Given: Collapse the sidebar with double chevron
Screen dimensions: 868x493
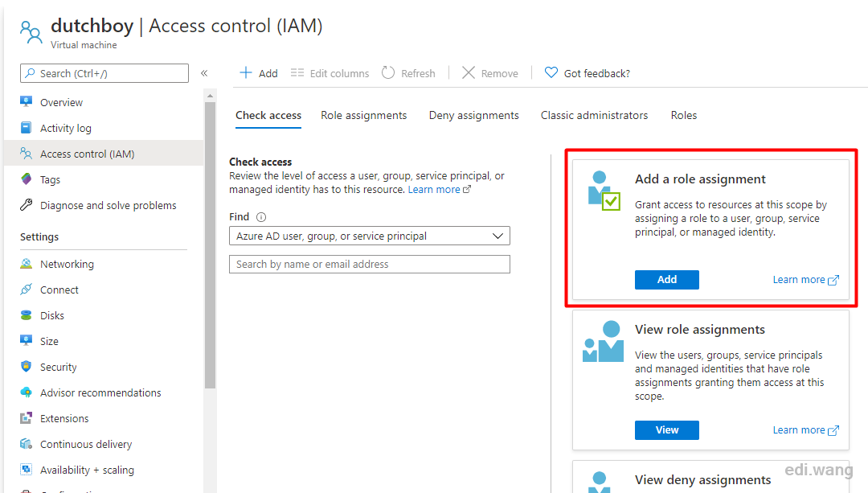Looking at the screenshot, I should coord(204,73).
